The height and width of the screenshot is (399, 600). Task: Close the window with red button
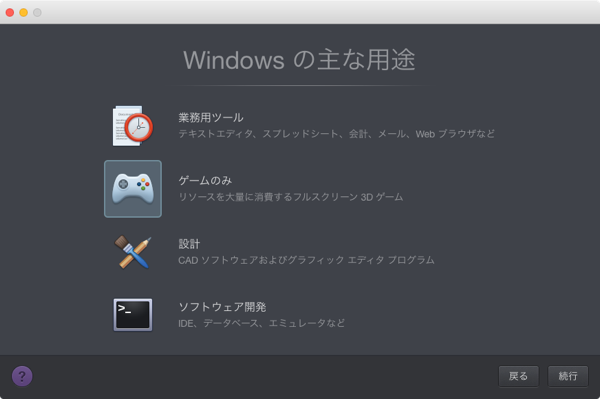coord(10,13)
